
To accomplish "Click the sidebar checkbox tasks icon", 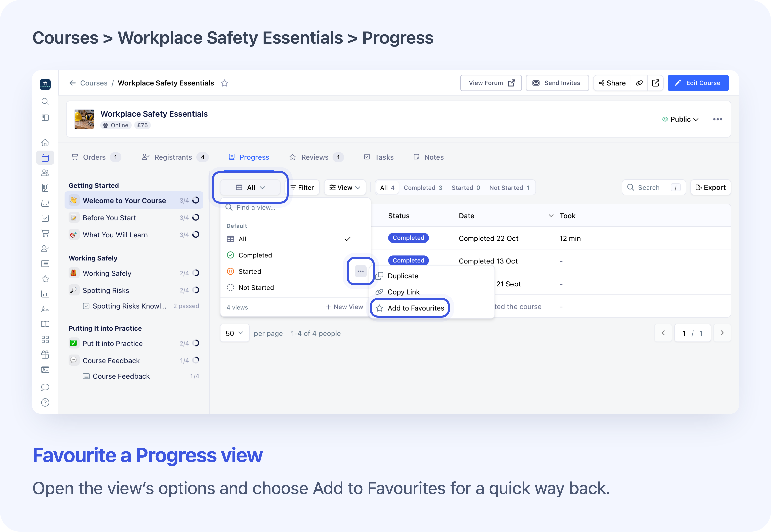I will point(45,218).
